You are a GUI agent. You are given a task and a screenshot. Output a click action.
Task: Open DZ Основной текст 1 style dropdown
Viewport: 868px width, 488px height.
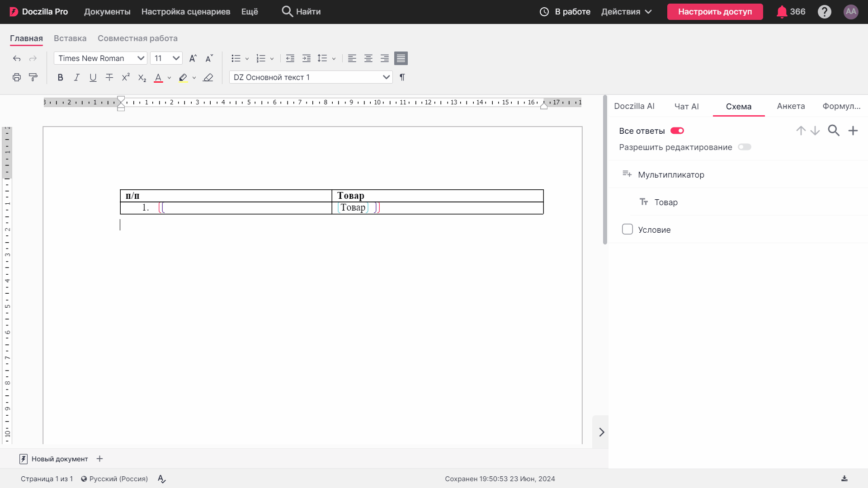pos(311,77)
